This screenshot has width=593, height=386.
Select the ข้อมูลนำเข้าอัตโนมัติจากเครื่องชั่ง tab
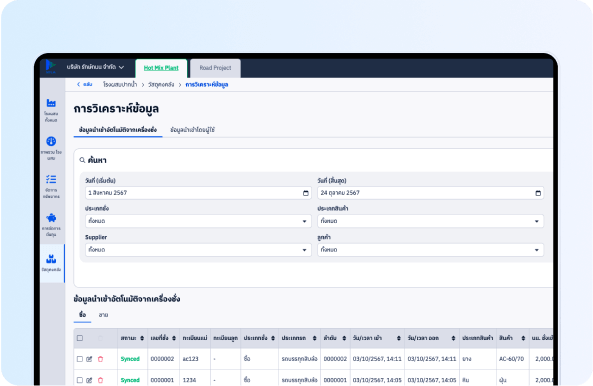pos(118,130)
